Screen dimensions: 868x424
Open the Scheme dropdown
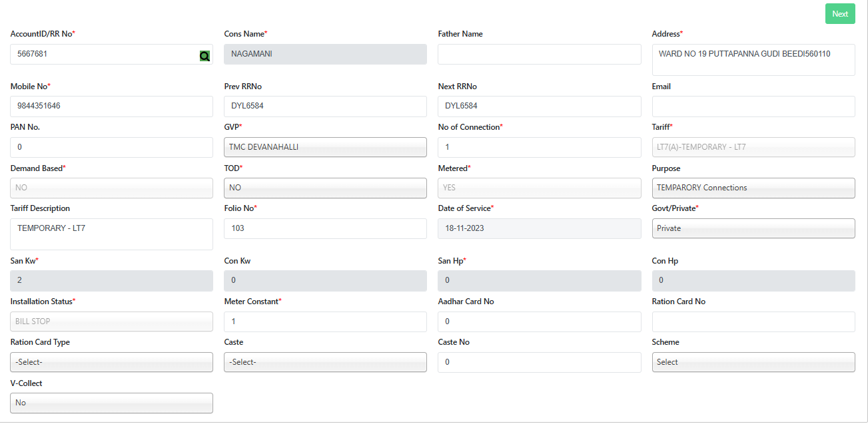click(753, 362)
